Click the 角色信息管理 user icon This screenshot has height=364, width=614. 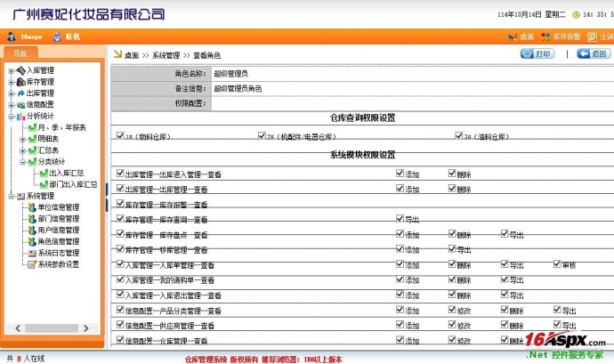click(33, 242)
